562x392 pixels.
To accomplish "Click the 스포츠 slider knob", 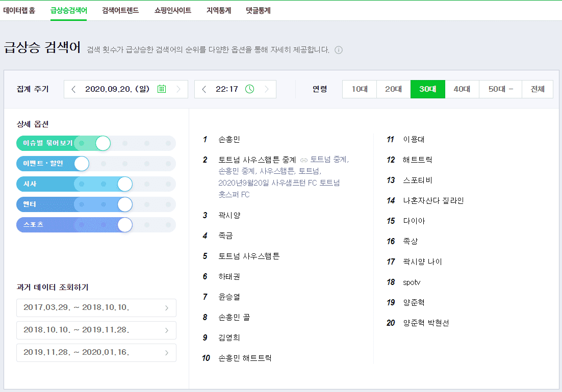I will click(x=125, y=225).
